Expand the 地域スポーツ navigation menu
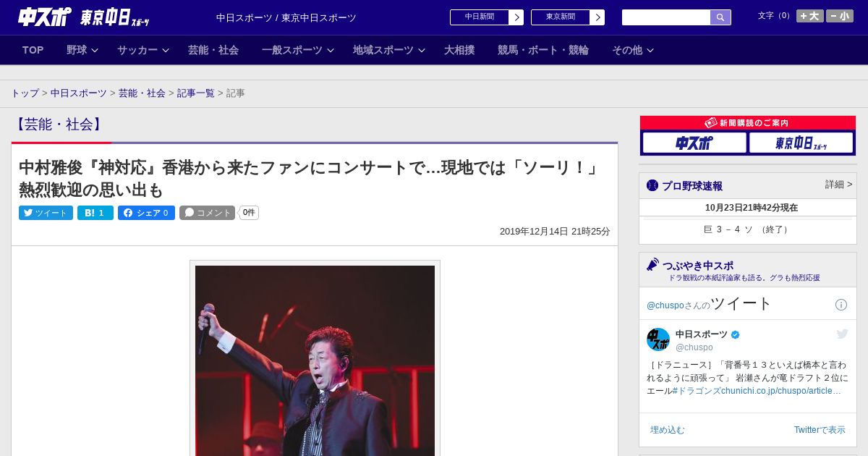The width and height of the screenshot is (868, 456). pyautogui.click(x=389, y=50)
